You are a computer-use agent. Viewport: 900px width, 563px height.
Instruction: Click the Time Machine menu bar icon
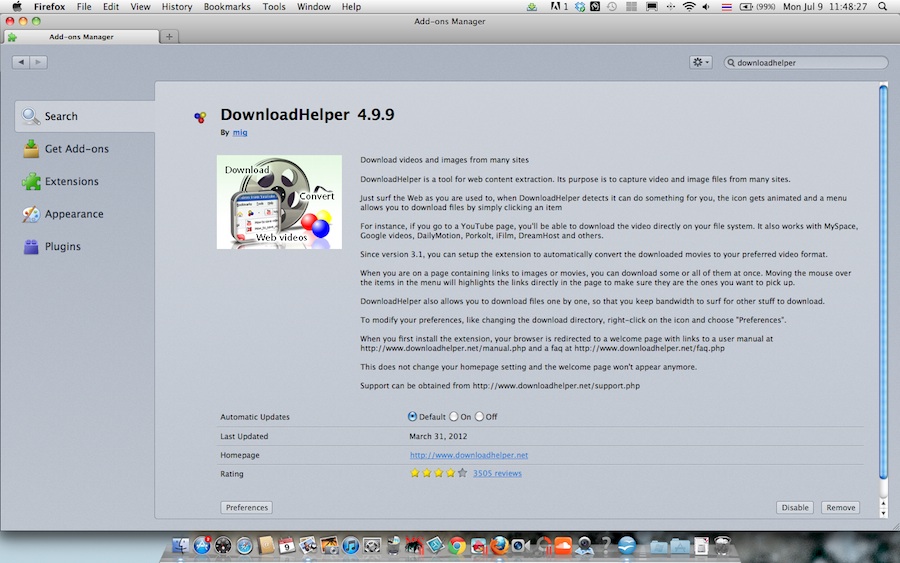click(612, 7)
